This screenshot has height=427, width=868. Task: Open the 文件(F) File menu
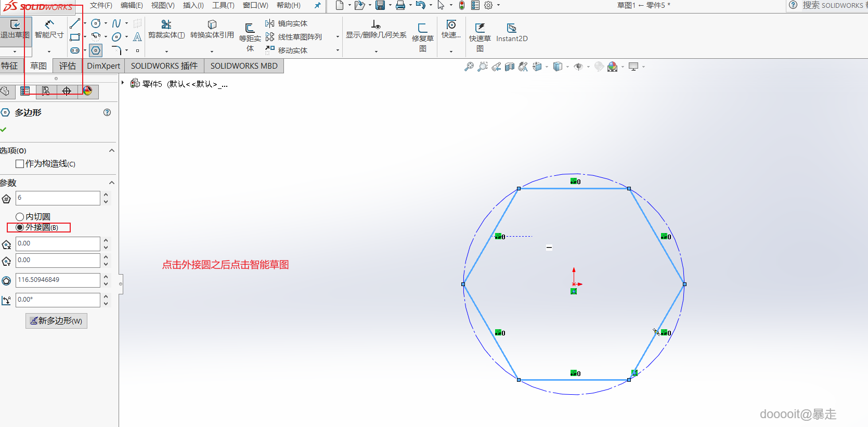click(101, 5)
